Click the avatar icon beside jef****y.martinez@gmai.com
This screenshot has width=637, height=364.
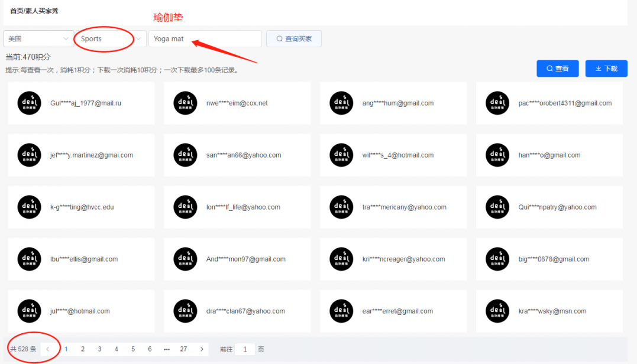29,155
